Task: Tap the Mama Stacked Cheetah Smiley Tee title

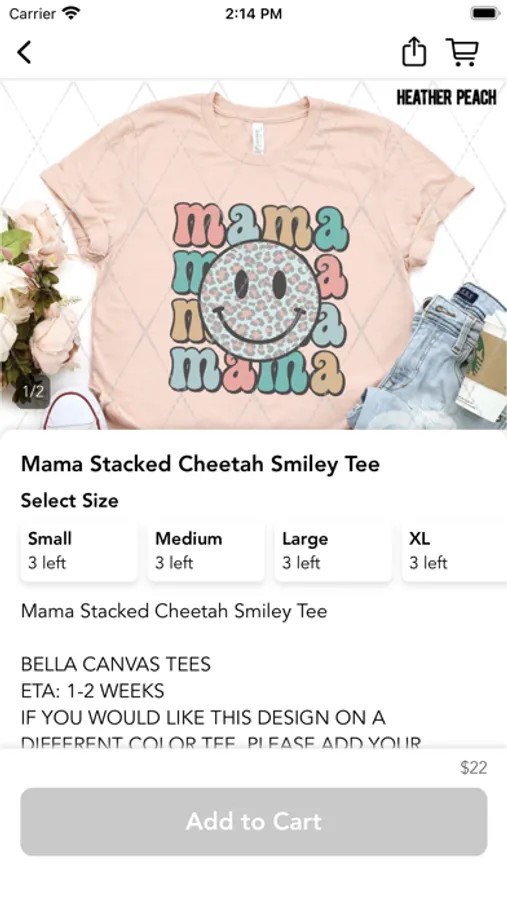Action: coord(200,464)
